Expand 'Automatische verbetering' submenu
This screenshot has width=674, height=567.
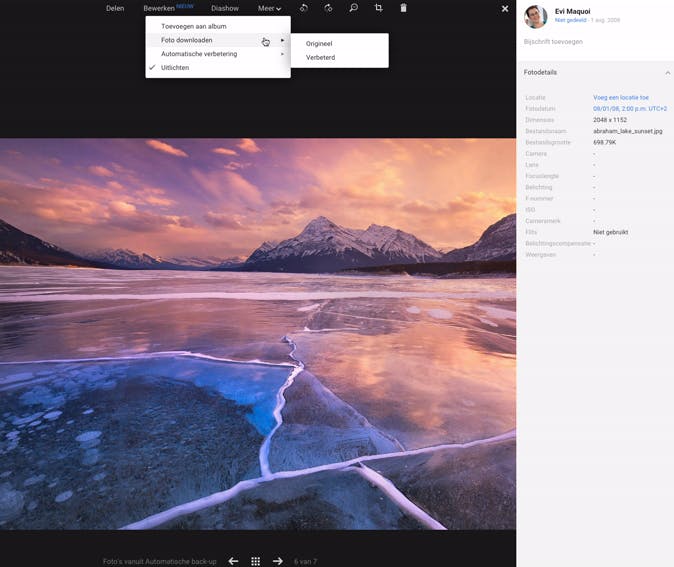click(x=199, y=54)
